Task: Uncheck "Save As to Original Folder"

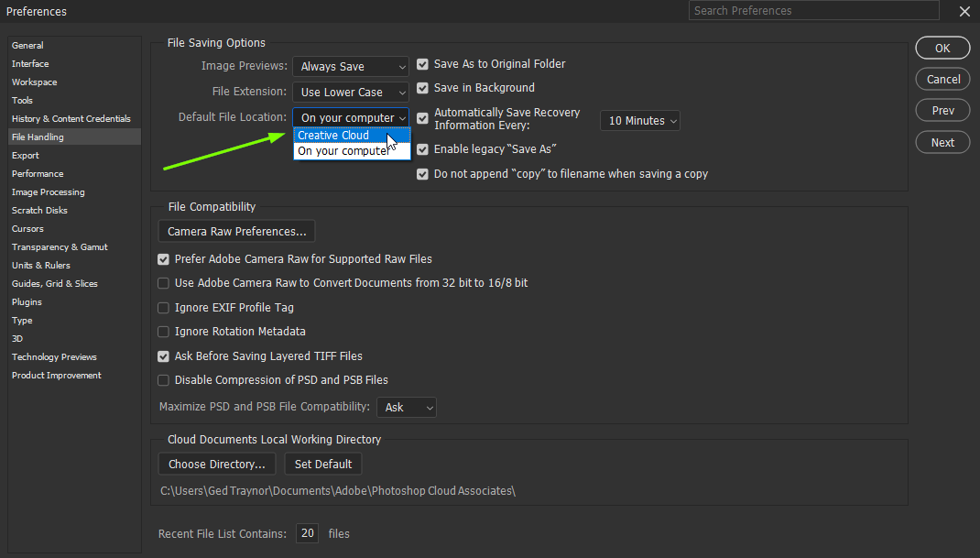Action: pyautogui.click(x=422, y=64)
